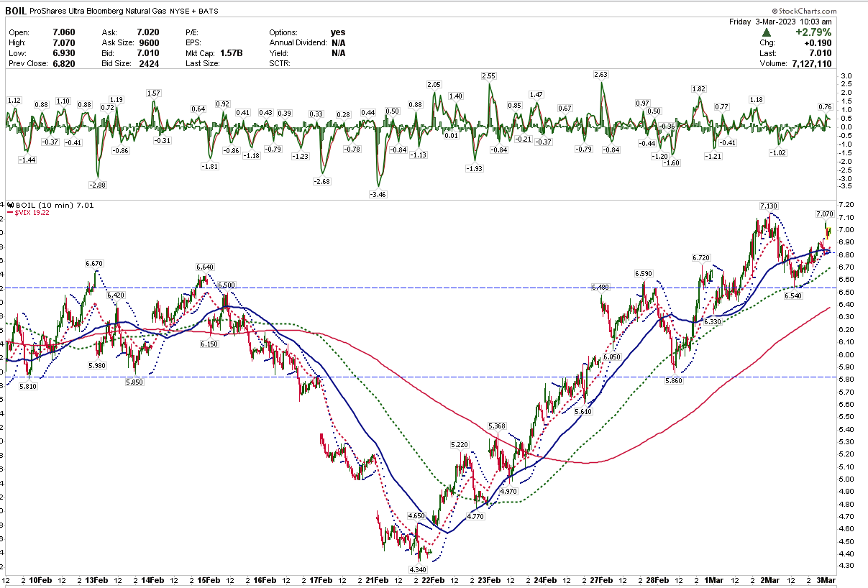Click the "6.420" price label on chart
Screen dimensions: 868x588
tap(115, 295)
